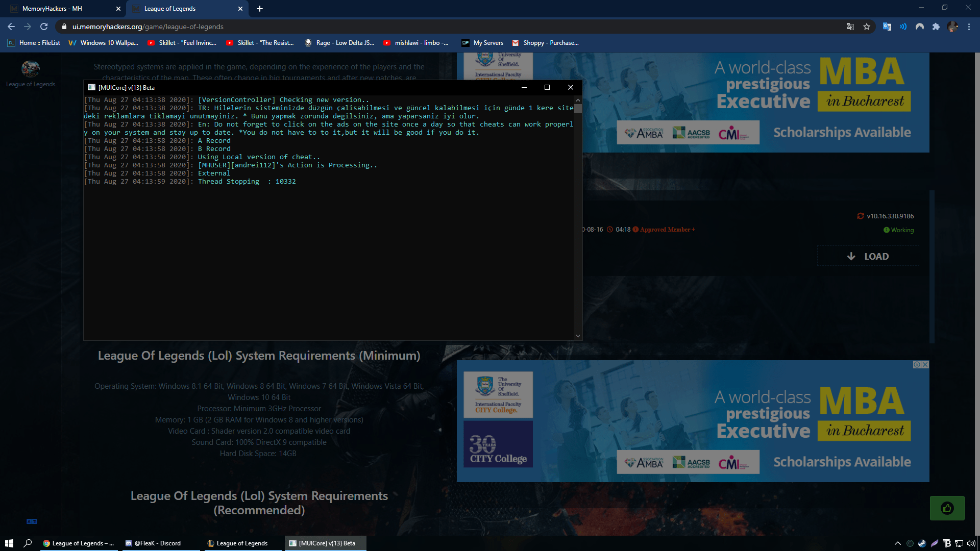Expand the hidden system tray icons

click(898, 543)
